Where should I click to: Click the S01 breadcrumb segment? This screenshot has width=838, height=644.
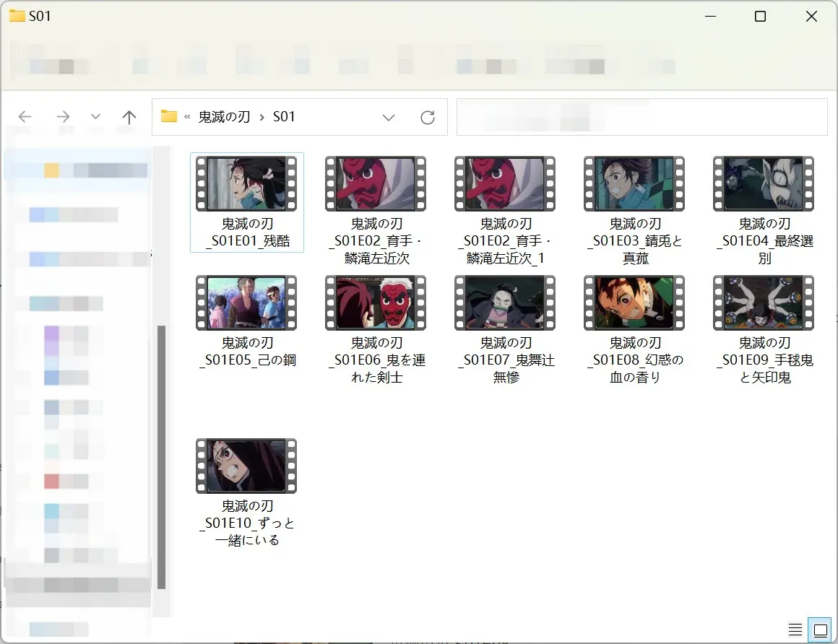[284, 116]
